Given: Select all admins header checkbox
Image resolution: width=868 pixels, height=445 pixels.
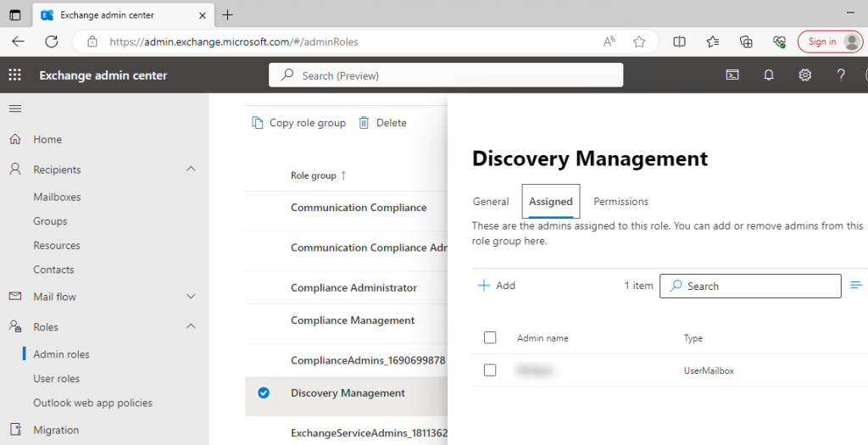Looking at the screenshot, I should [490, 337].
